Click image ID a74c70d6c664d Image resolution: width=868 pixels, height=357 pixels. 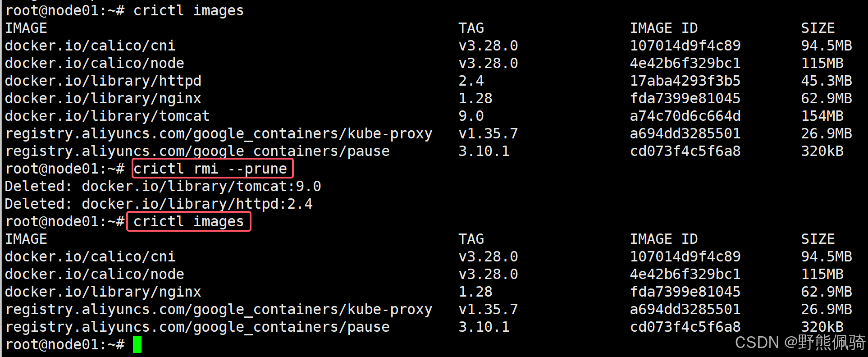pos(685,116)
